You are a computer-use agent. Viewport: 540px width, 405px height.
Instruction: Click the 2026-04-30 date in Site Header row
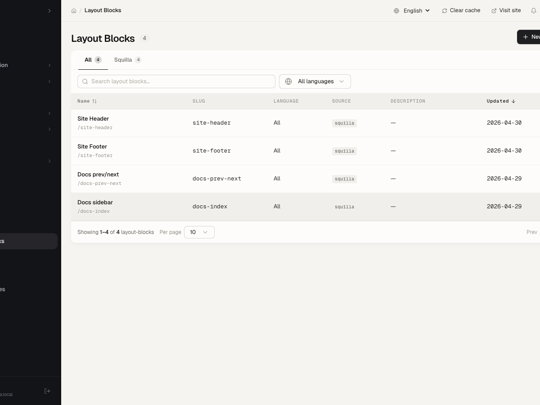point(504,123)
